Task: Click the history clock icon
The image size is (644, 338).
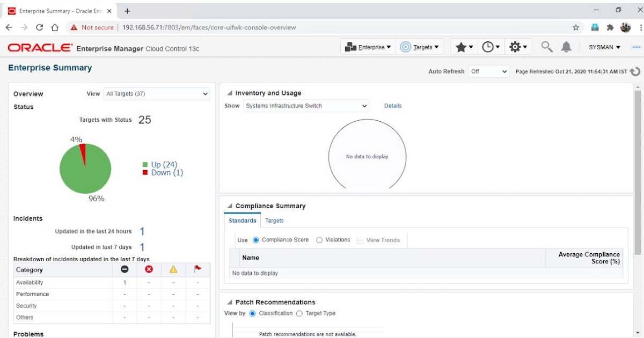Action: pos(489,47)
